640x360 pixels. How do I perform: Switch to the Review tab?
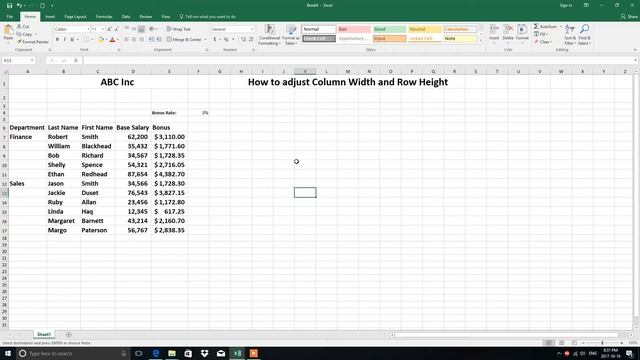[146, 17]
